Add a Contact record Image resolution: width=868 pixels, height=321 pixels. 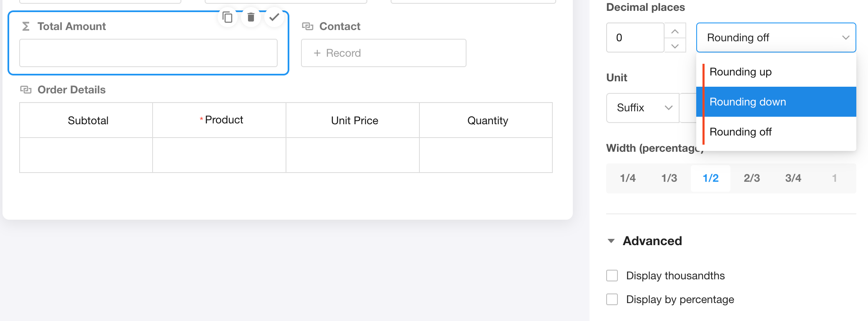384,53
